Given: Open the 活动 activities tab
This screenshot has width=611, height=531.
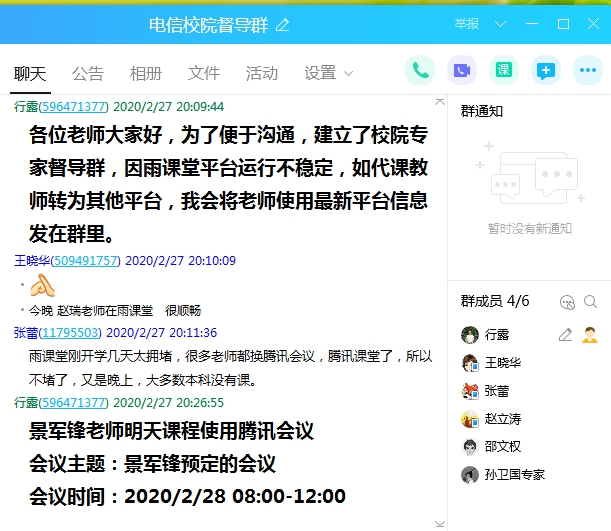Looking at the screenshot, I should 262,74.
